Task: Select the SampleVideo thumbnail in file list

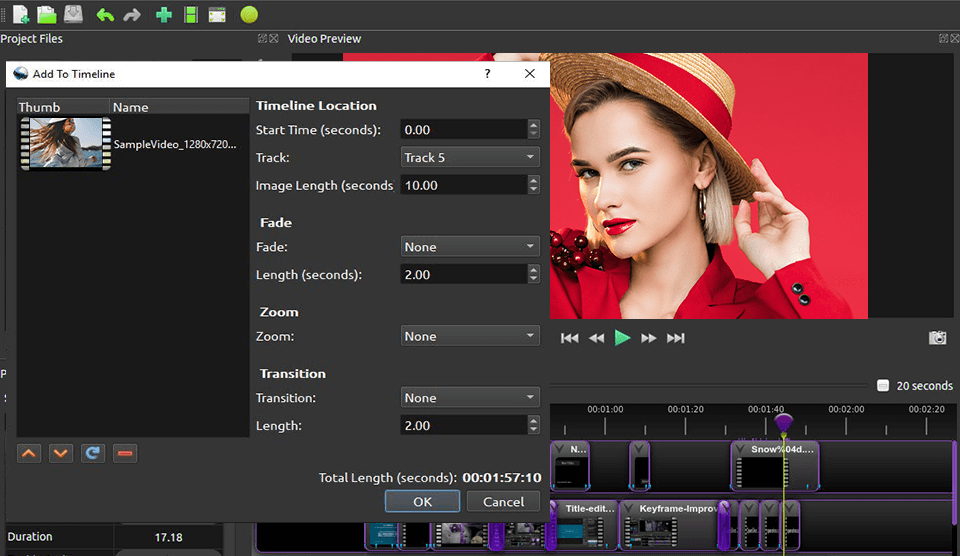Action: pos(66,144)
